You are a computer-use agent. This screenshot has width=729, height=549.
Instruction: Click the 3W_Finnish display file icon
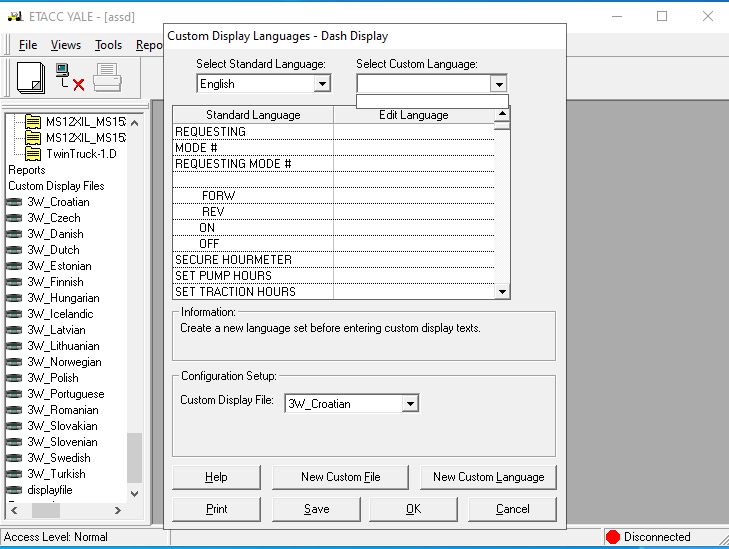(14, 282)
